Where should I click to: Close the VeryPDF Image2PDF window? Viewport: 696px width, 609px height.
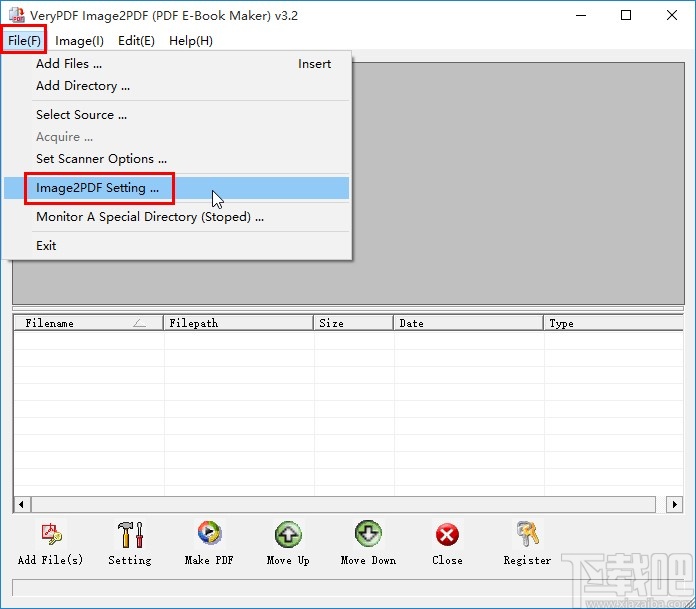[672, 16]
